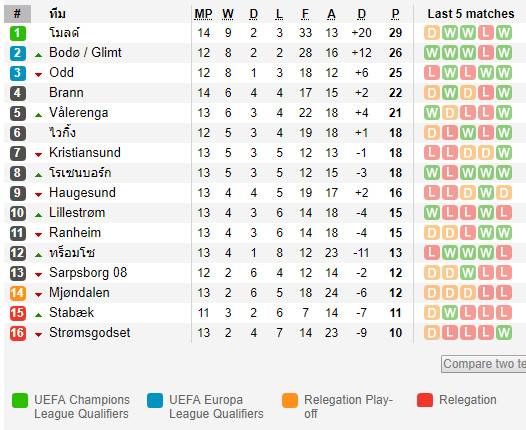526x430 pixels.
Task: Click the Compare two teams button
Action: click(483, 364)
